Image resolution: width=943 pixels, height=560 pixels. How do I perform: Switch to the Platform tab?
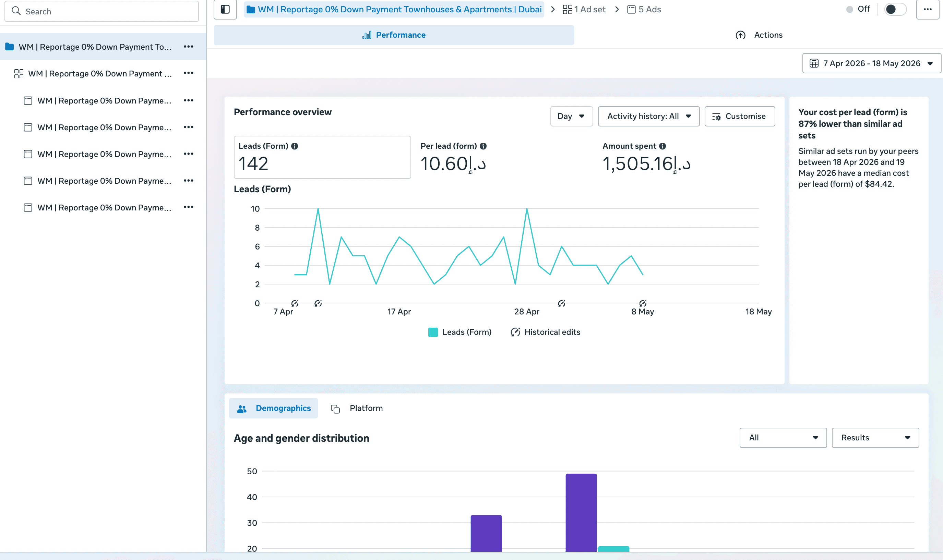[x=357, y=408]
